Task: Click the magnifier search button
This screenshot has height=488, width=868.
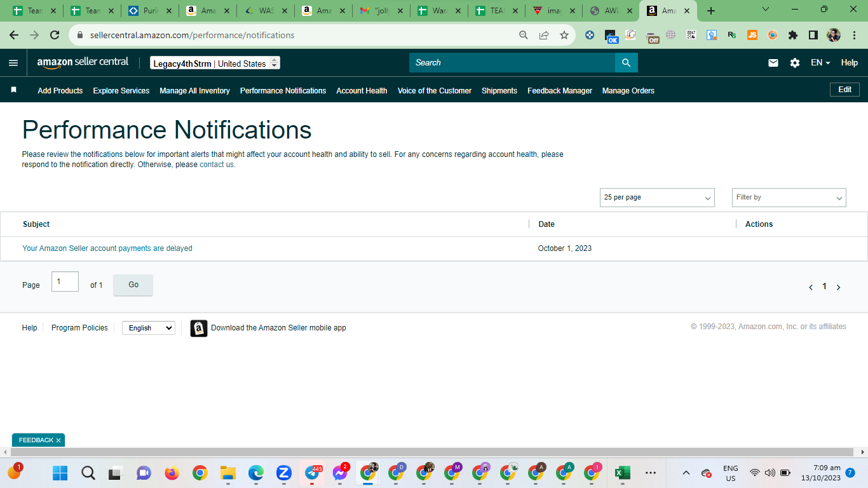Action: 626,62
